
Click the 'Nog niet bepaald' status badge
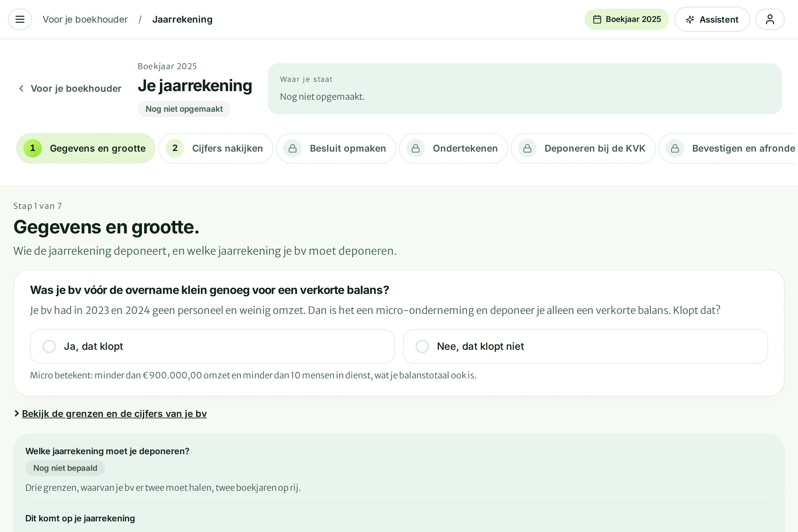point(65,468)
